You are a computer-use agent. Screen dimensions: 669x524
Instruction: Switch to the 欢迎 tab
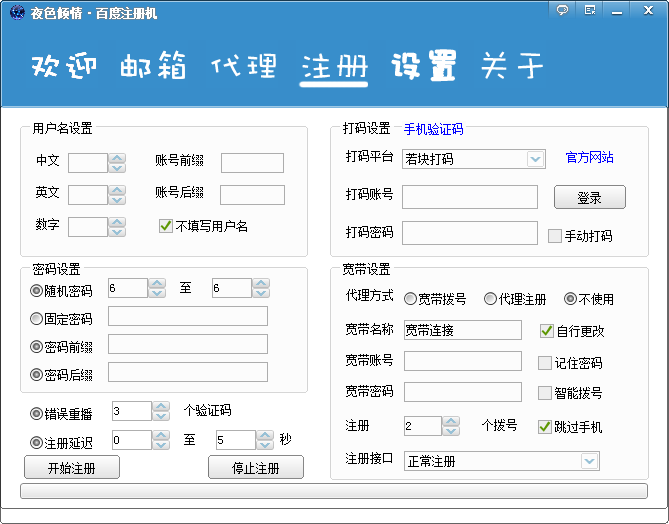coord(64,66)
